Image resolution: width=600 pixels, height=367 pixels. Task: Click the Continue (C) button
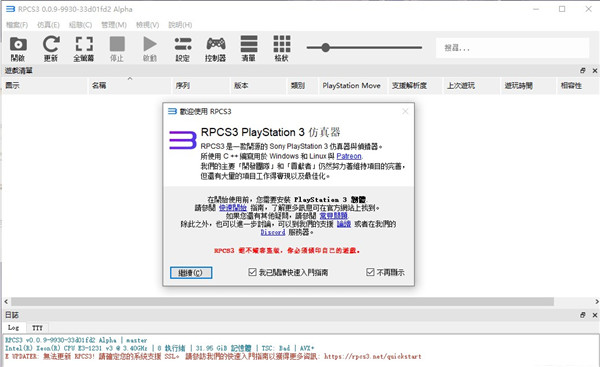point(191,272)
